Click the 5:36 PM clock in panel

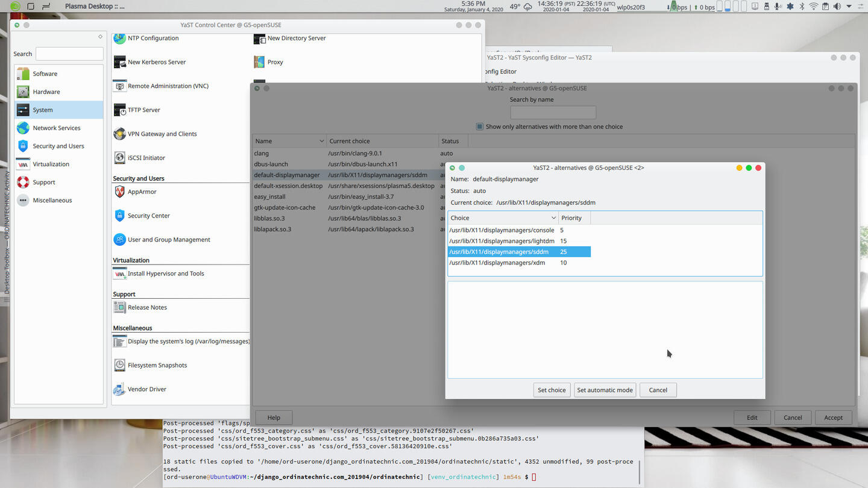pos(473,7)
